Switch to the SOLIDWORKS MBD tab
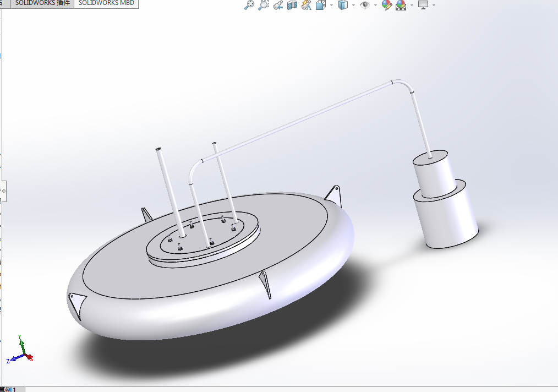Screen dimensions: 558x392 tap(106, 3)
